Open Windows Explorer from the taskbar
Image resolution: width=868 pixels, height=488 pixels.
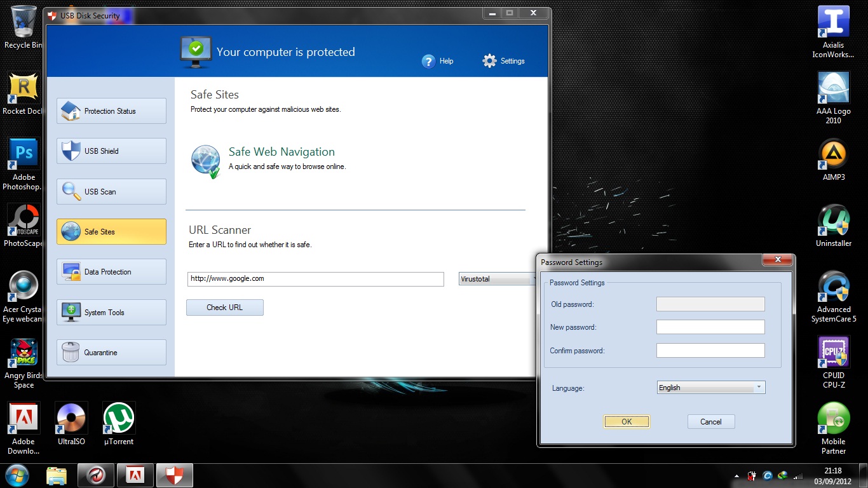(x=57, y=475)
